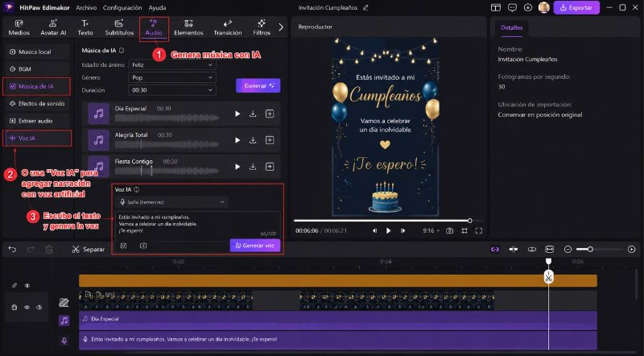This screenshot has width=644, height=356.
Task: Open the Archivo menu
Action: pos(86,7)
